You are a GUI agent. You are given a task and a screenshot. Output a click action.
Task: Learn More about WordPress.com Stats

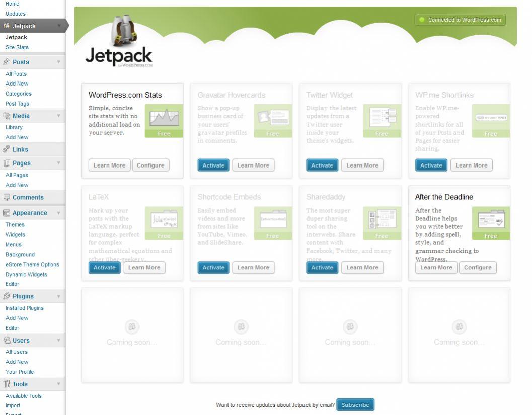pyautogui.click(x=110, y=165)
